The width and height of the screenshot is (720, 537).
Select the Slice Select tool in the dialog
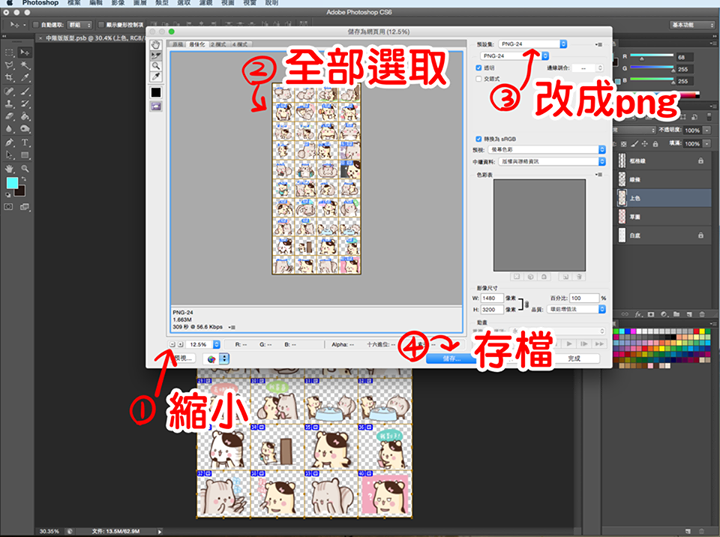pos(156,55)
